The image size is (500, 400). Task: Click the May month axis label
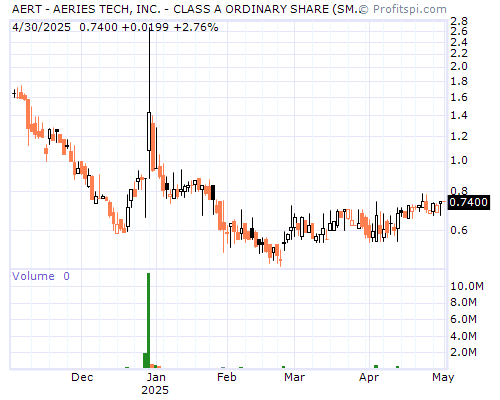pos(443,377)
